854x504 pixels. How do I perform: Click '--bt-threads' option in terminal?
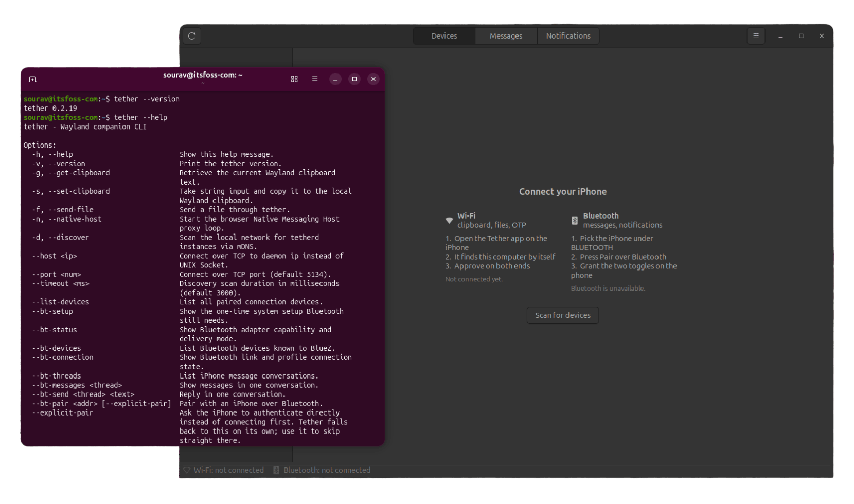(x=57, y=376)
